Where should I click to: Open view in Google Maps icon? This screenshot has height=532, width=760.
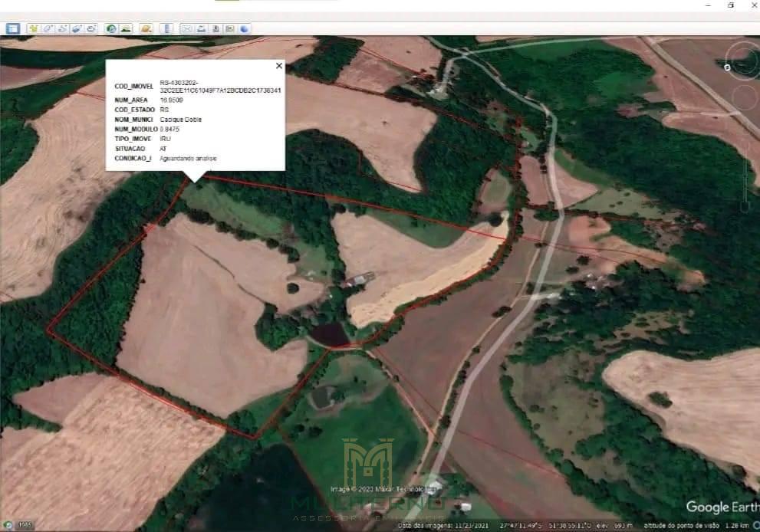click(x=230, y=28)
